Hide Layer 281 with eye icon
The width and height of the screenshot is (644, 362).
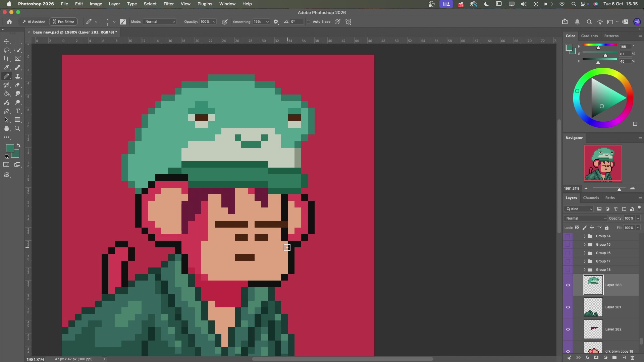568,307
